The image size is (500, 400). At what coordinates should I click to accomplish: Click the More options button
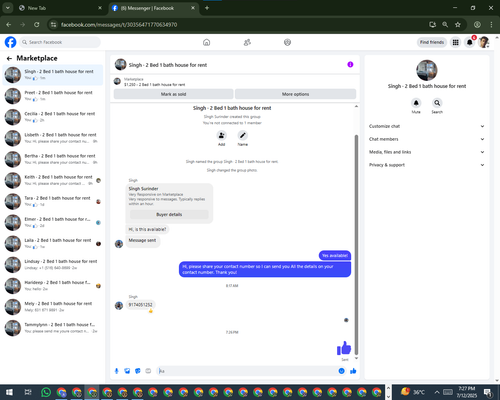click(x=295, y=94)
